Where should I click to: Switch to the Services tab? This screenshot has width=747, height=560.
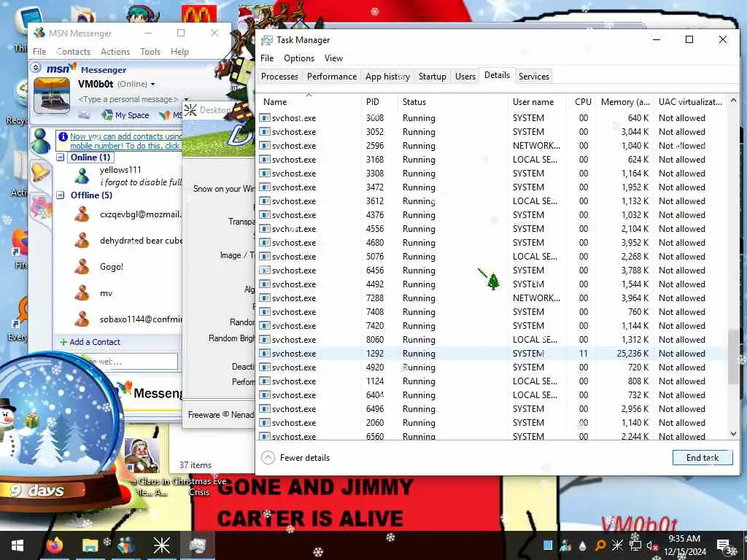(533, 76)
